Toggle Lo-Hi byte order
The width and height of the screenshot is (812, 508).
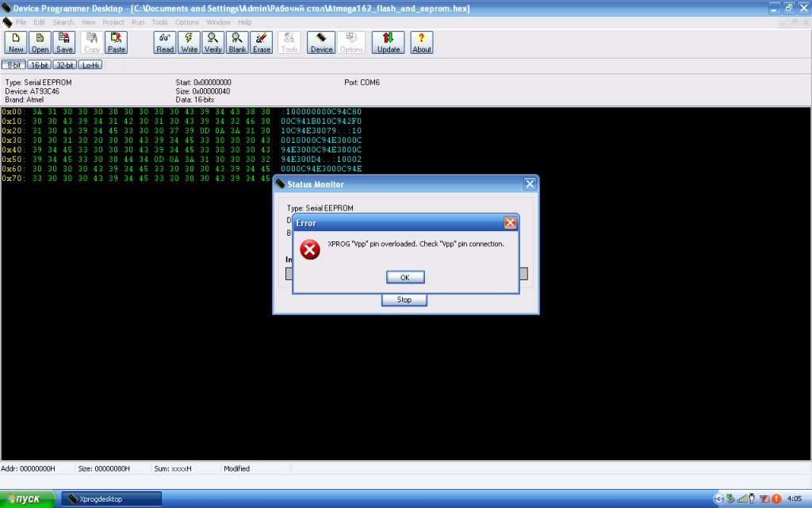pos(90,65)
